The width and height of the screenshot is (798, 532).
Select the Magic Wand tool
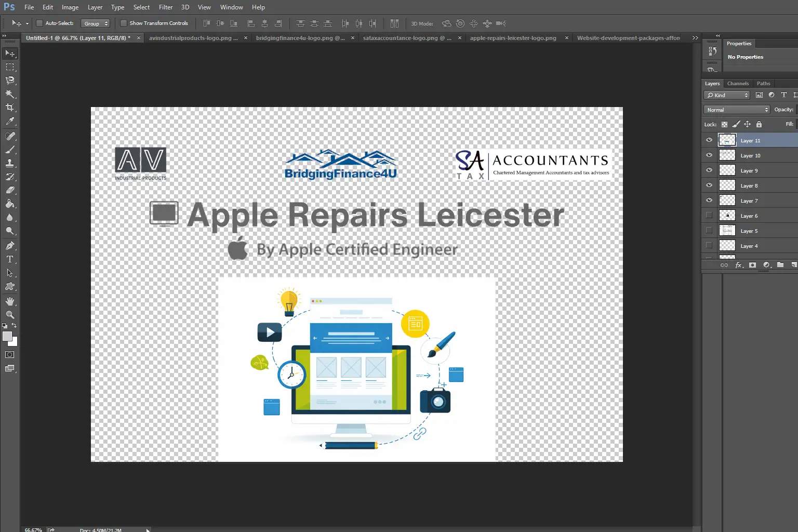click(x=10, y=94)
